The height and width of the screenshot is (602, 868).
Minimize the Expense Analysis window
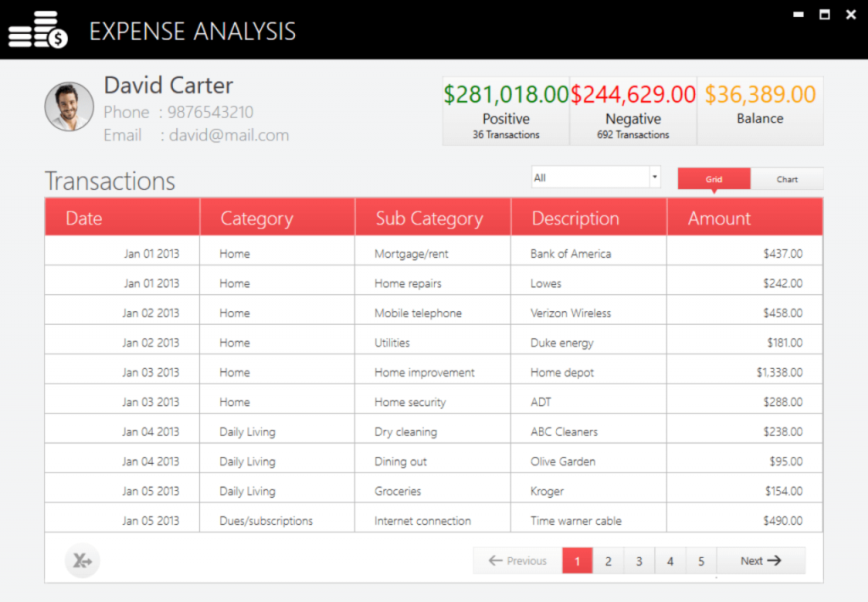click(797, 14)
